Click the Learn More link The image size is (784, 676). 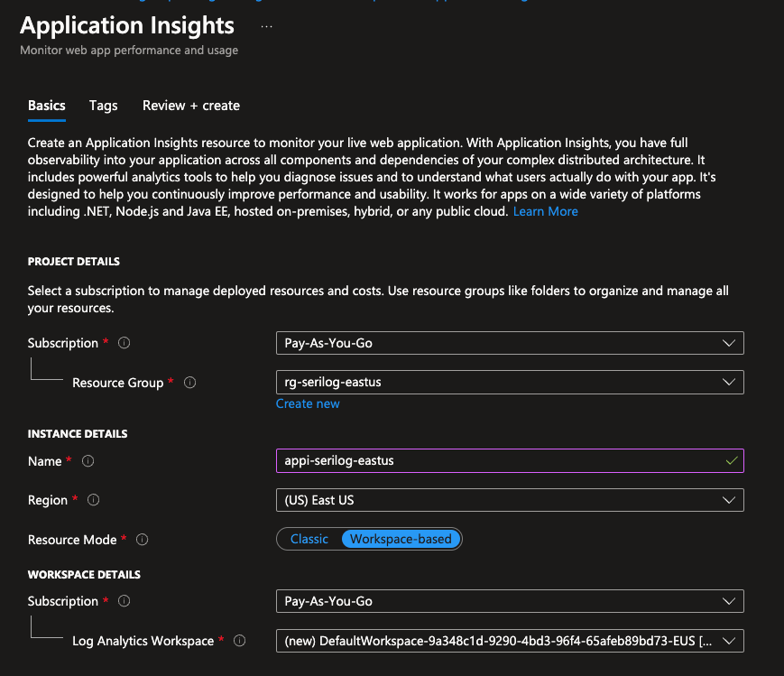[x=546, y=211]
